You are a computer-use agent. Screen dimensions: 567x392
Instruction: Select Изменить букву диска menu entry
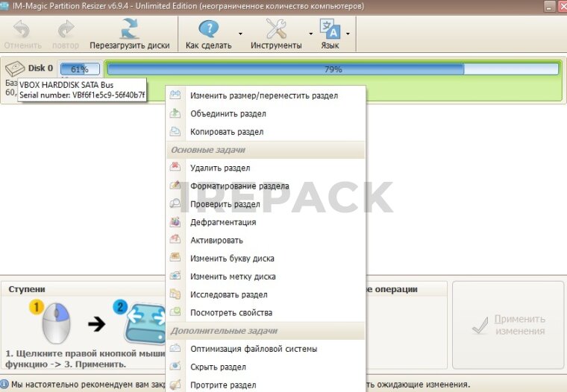(232, 259)
